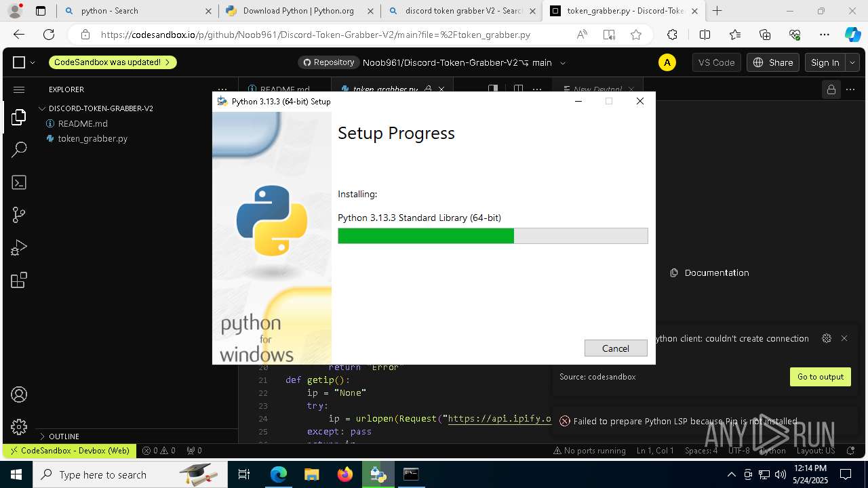Viewport: 868px width, 488px height.
Task: Click the Python setup progress bar
Action: pos(493,236)
